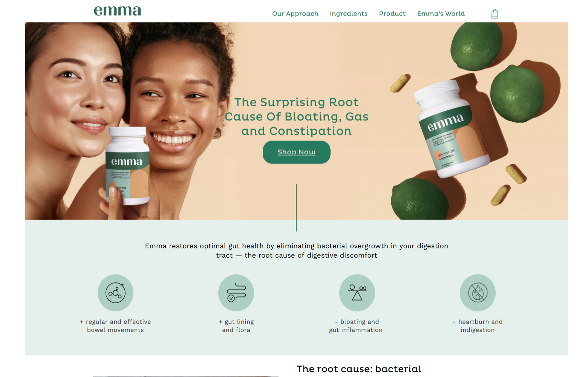Click the heartburn and indigestion label

(x=478, y=326)
